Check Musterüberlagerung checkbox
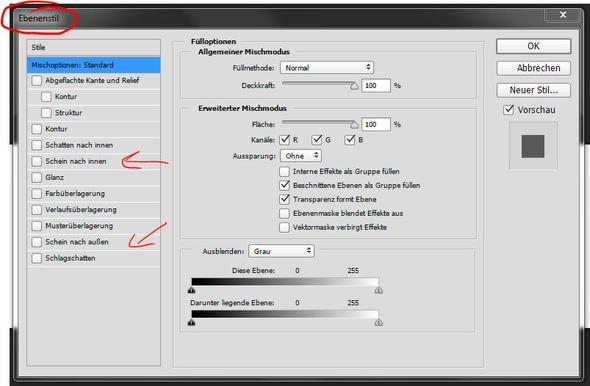 click(37, 226)
